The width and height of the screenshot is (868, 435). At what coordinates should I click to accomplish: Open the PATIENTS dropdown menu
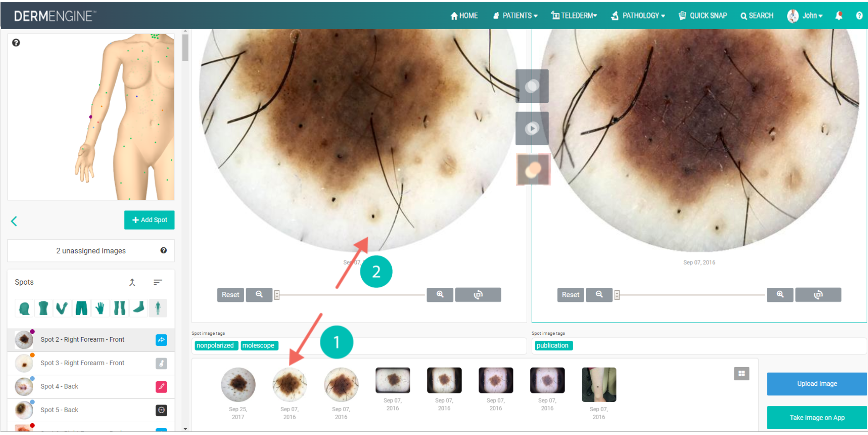[x=515, y=15]
